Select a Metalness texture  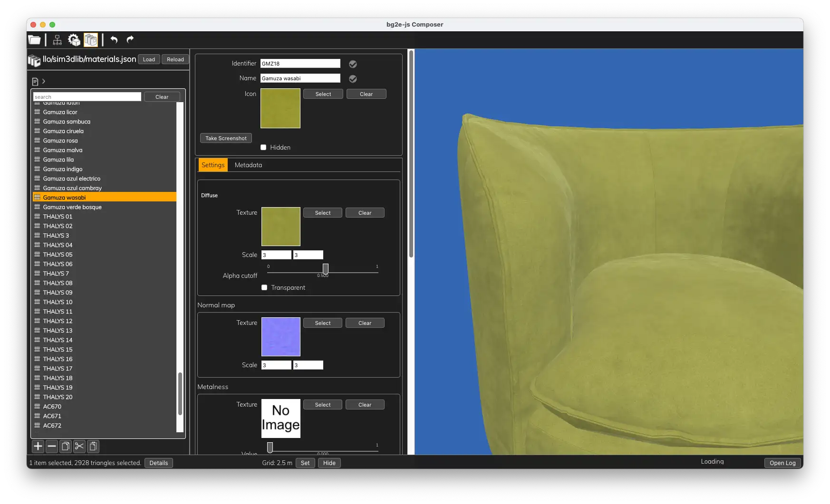323,405
